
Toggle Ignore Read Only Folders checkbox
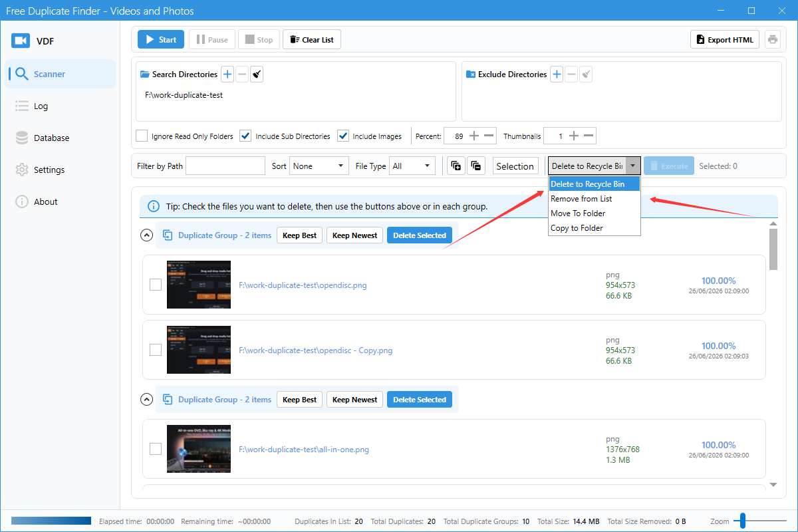point(142,136)
